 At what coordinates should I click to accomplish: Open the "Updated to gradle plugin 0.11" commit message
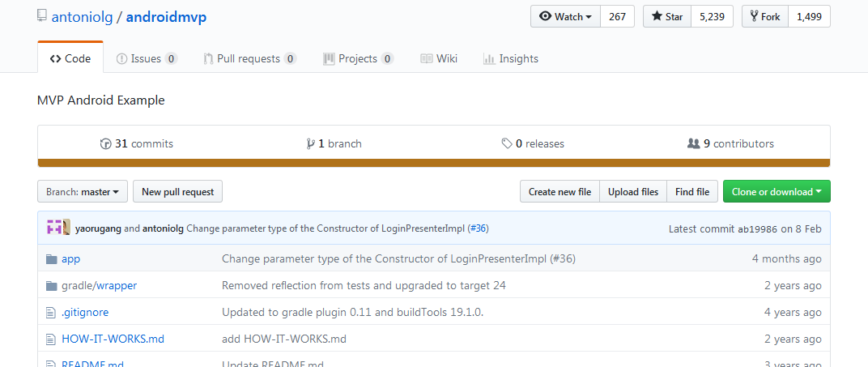pos(353,312)
